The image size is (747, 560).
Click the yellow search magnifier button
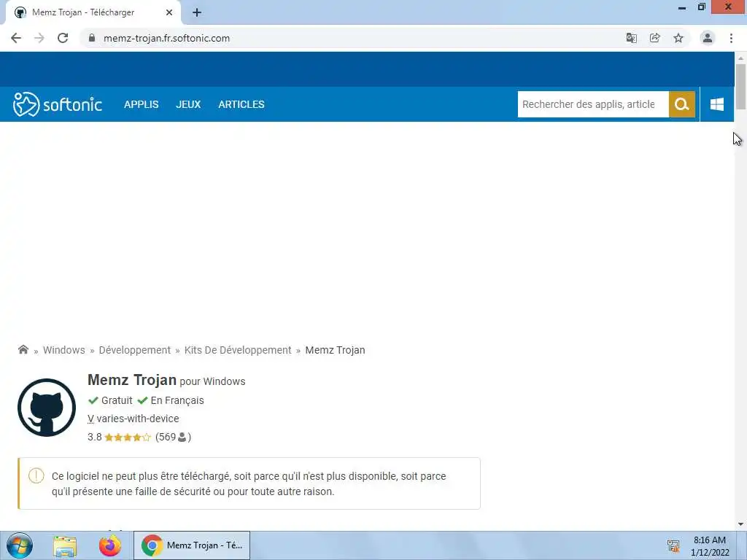pyautogui.click(x=682, y=104)
